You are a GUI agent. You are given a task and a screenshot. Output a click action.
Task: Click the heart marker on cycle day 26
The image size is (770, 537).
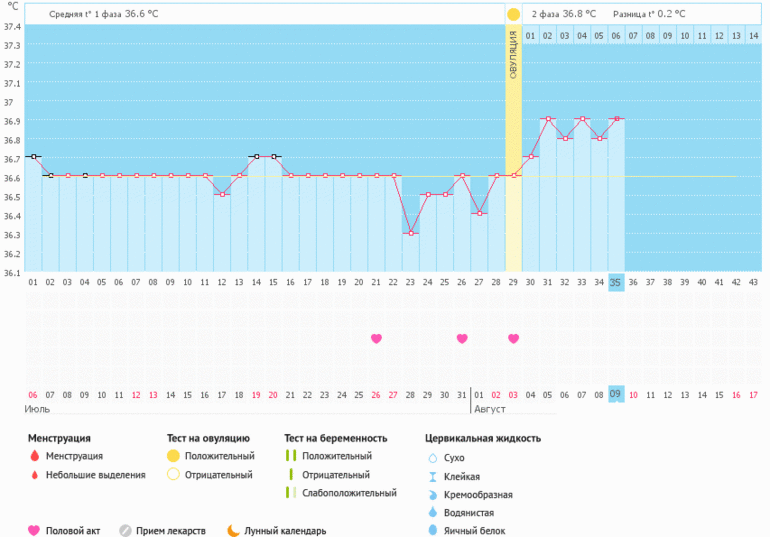pyautogui.click(x=462, y=339)
